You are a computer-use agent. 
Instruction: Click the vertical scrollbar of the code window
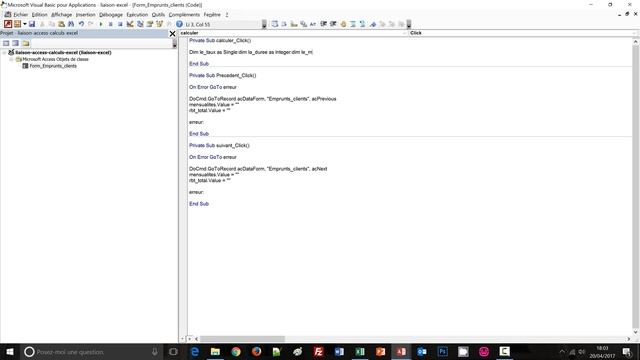[636, 187]
